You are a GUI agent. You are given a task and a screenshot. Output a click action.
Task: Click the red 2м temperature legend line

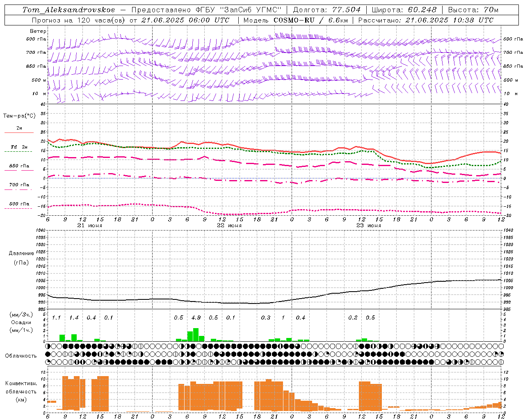pos(19,132)
